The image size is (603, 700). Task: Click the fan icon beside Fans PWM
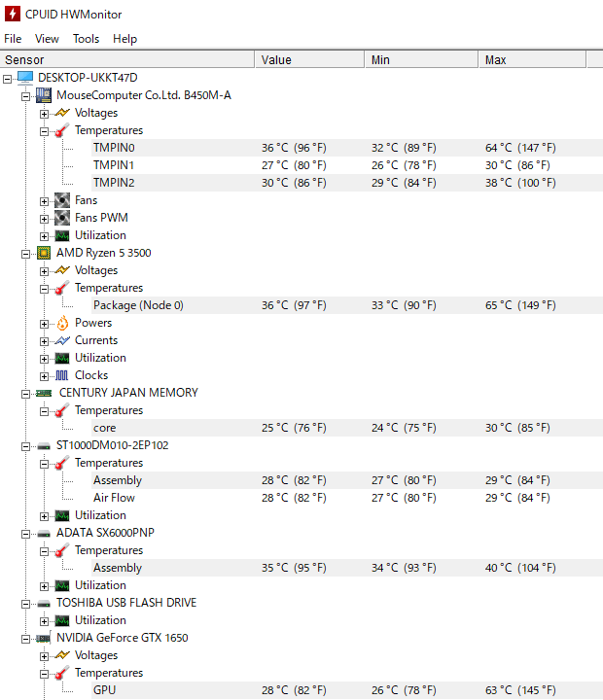pos(62,218)
